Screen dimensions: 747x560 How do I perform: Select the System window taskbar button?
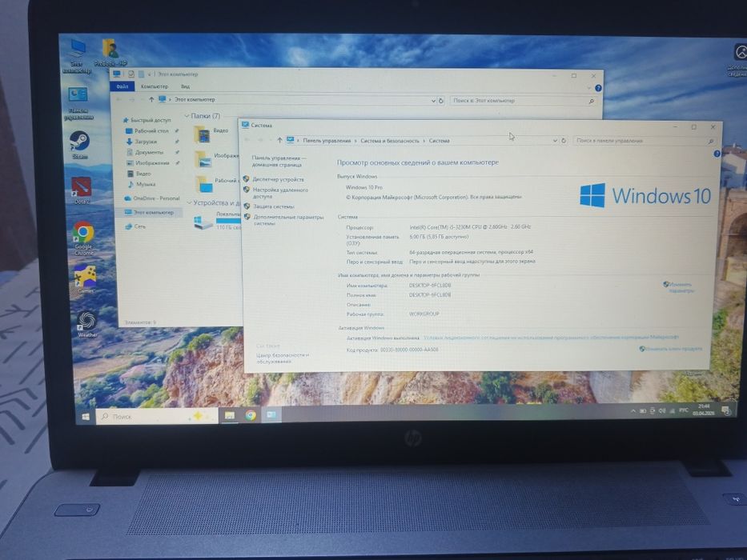[271, 415]
